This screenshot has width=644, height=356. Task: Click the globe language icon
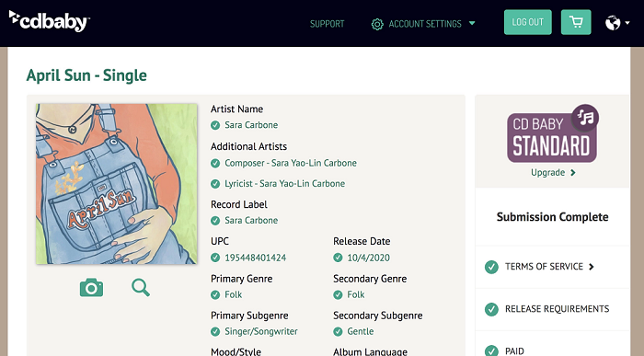coord(613,23)
